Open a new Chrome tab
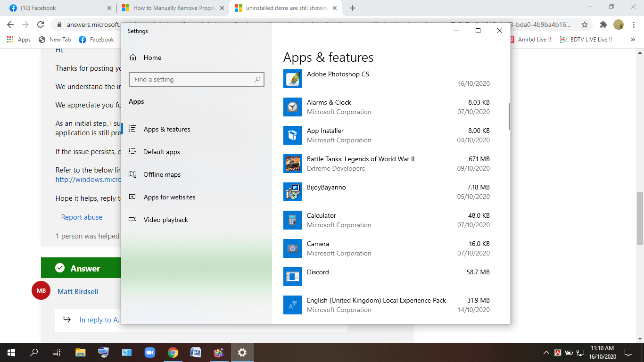The width and height of the screenshot is (644, 362). click(353, 8)
